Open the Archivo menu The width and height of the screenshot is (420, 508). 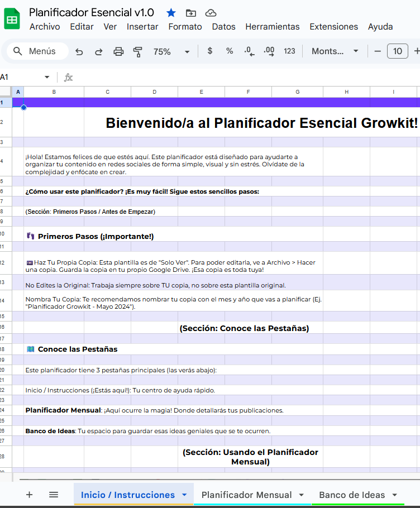45,27
